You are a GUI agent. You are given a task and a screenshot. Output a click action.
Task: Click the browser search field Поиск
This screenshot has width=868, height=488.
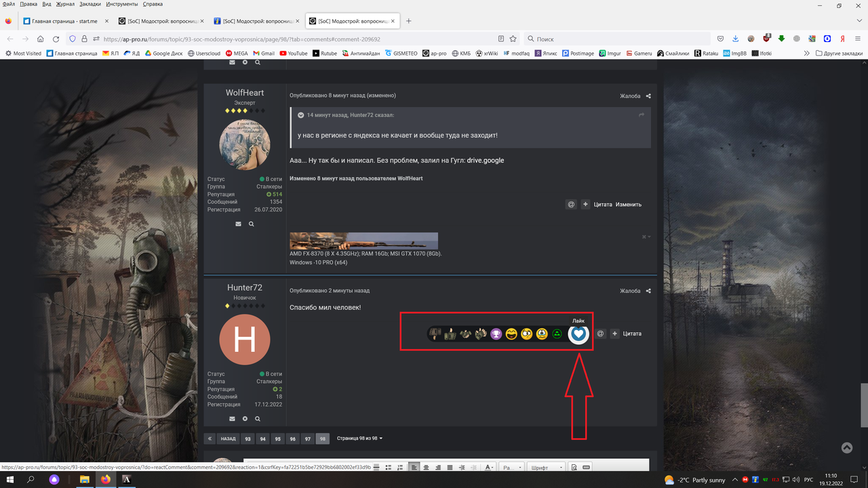tap(617, 39)
